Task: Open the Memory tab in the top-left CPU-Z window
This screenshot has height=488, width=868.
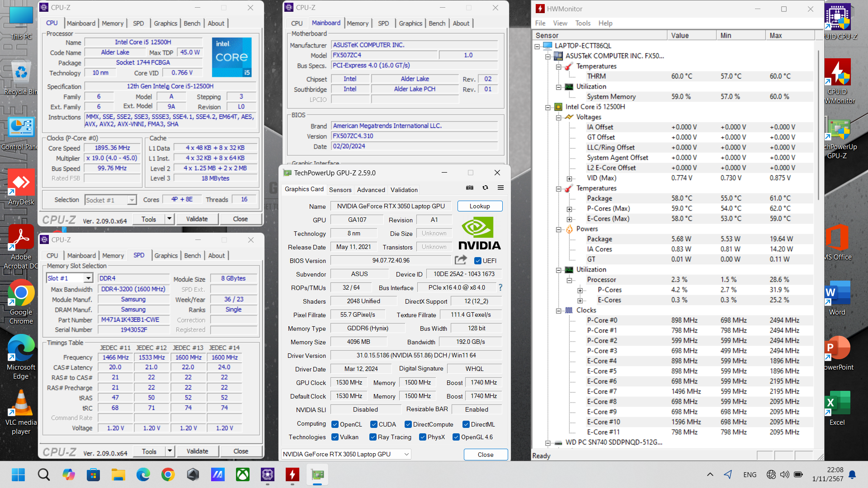Action: point(113,23)
